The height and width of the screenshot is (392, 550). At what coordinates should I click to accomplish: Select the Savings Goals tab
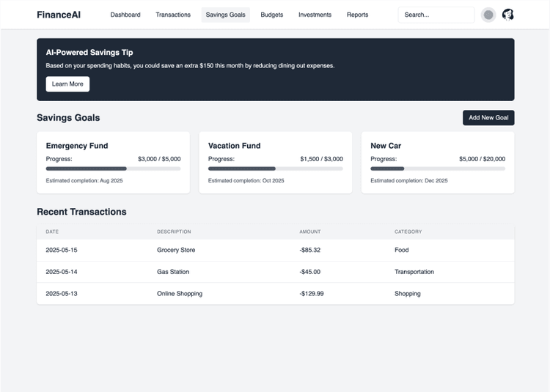tap(225, 15)
